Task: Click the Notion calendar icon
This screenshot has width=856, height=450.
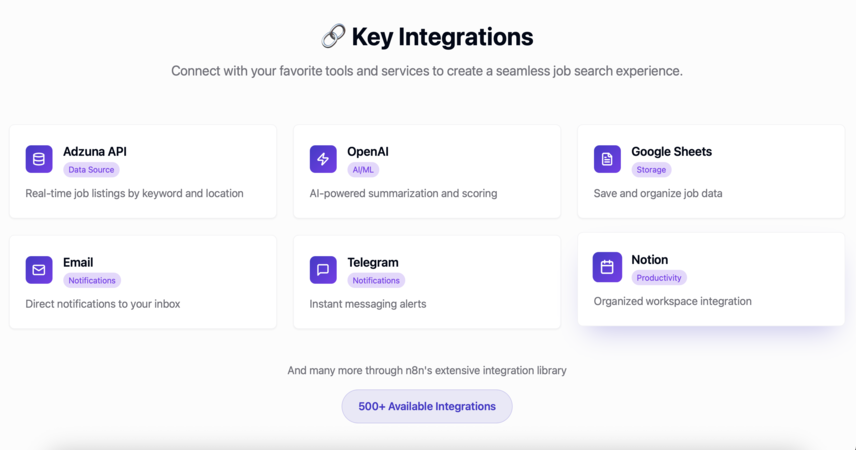Action: click(x=607, y=267)
